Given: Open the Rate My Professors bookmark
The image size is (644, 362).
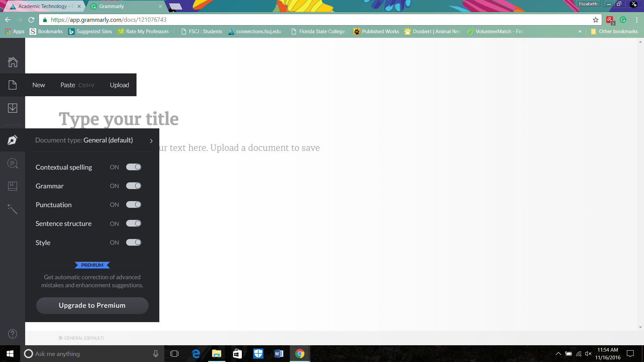Looking at the screenshot, I should [x=146, y=32].
